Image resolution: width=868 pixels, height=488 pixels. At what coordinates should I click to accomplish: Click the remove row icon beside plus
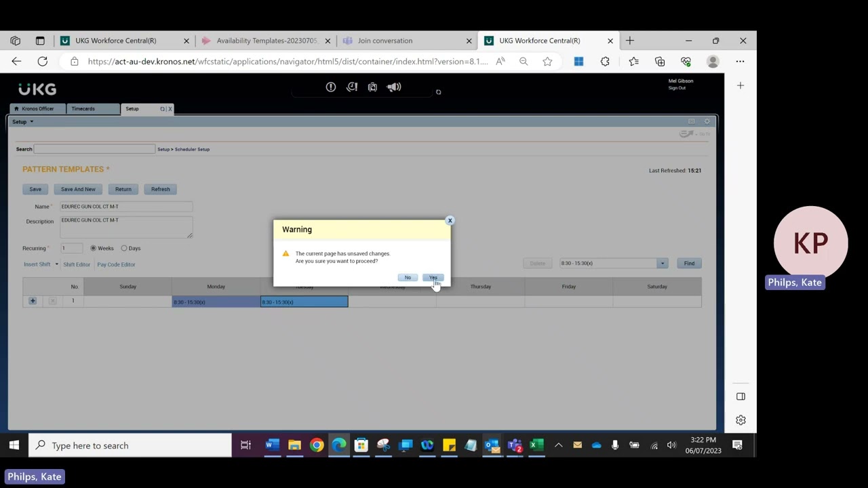click(x=52, y=301)
